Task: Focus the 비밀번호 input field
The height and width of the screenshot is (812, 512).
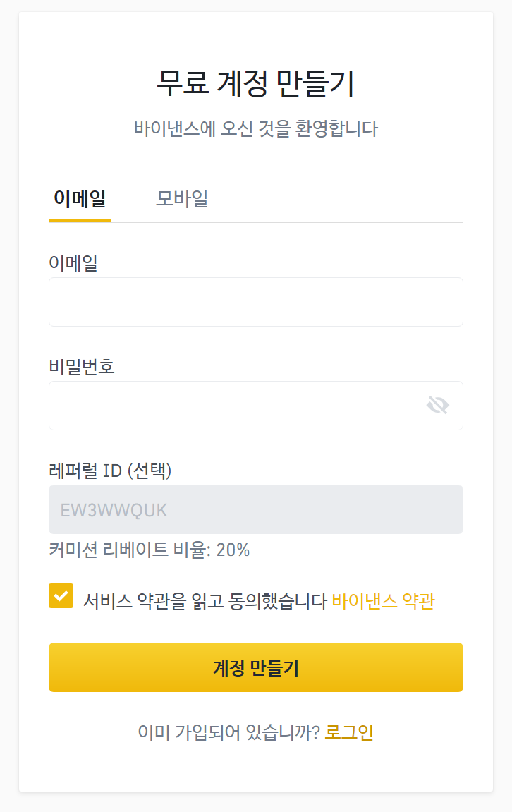Action: [x=256, y=406]
